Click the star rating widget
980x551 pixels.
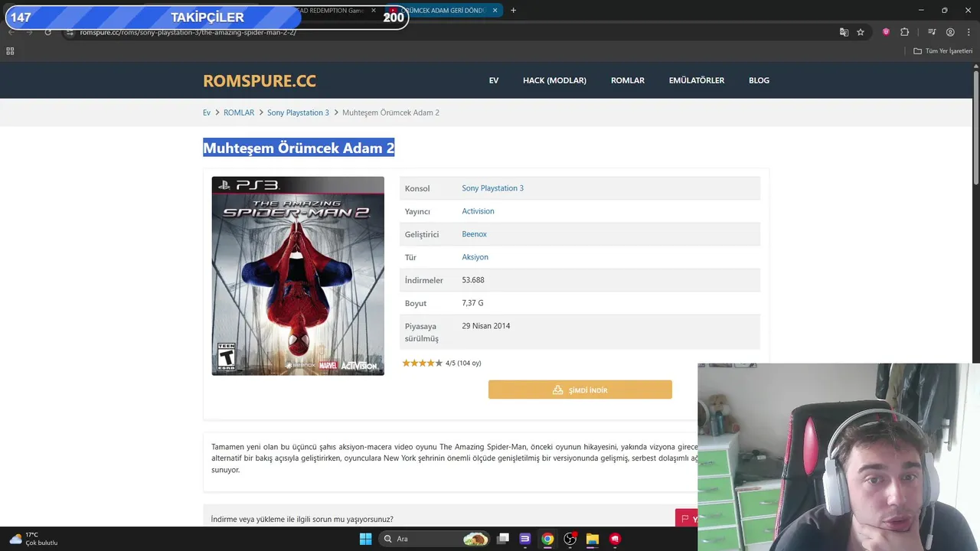[423, 363]
